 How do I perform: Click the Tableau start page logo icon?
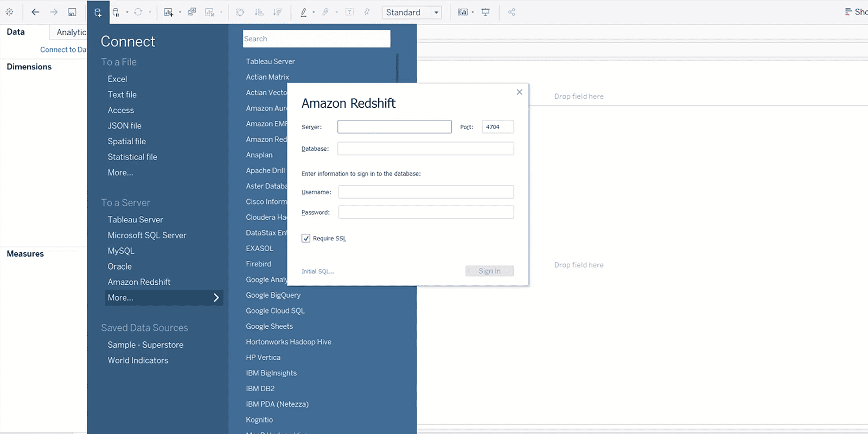9,12
